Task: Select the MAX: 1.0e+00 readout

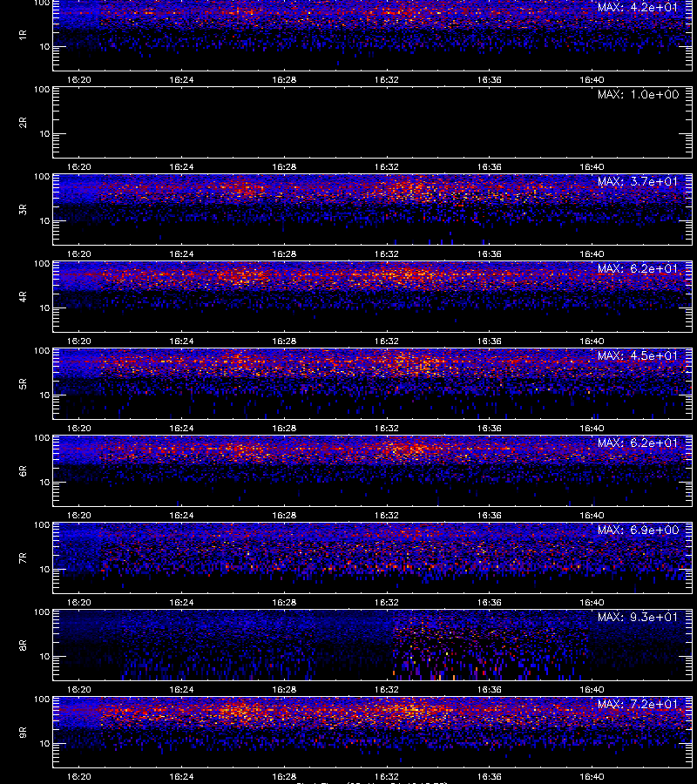Action: (638, 94)
